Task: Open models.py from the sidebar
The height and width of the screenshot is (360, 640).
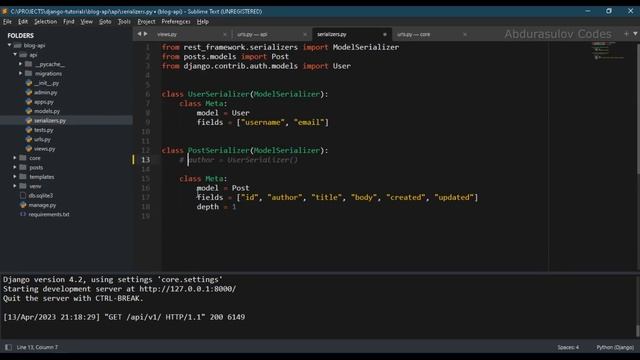Action: [x=47, y=111]
